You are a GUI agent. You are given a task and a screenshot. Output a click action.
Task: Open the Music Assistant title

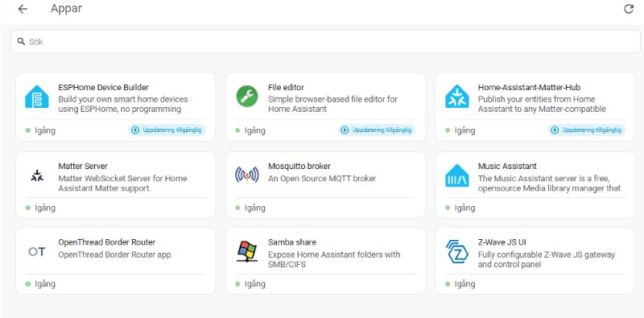click(507, 166)
